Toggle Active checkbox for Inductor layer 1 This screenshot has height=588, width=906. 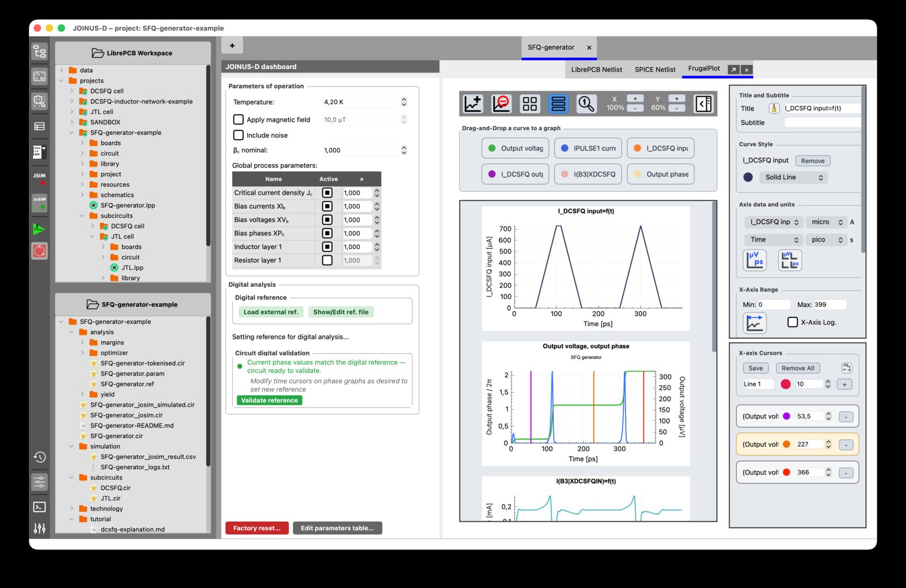[327, 247]
